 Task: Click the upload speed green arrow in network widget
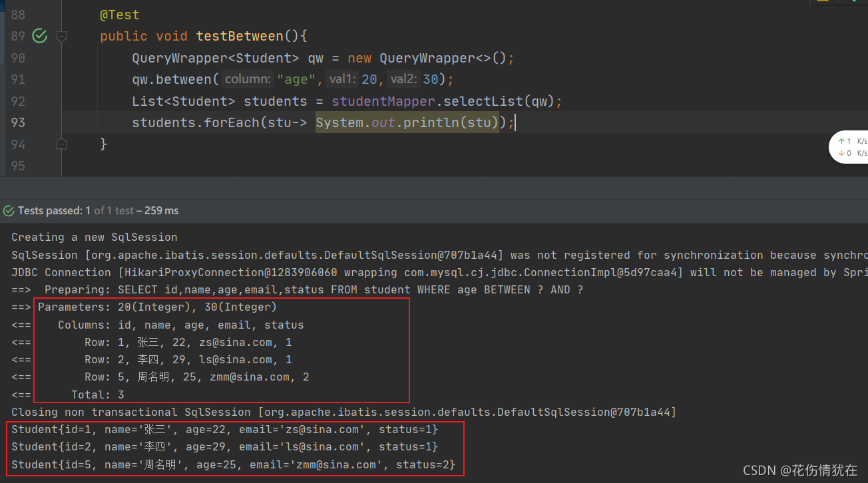[x=841, y=141]
